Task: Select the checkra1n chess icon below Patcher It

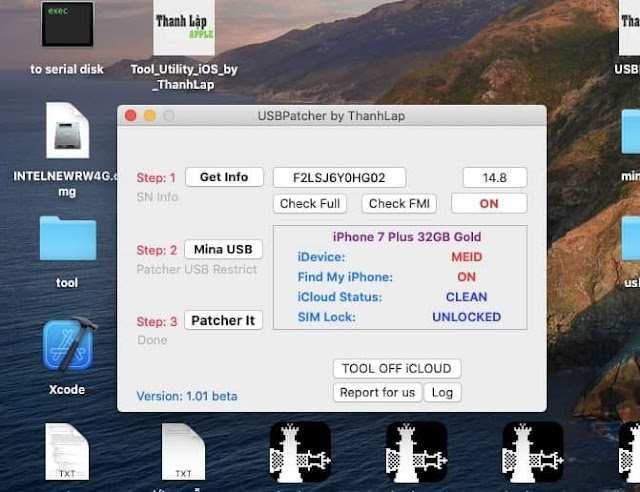Action: click(x=300, y=452)
